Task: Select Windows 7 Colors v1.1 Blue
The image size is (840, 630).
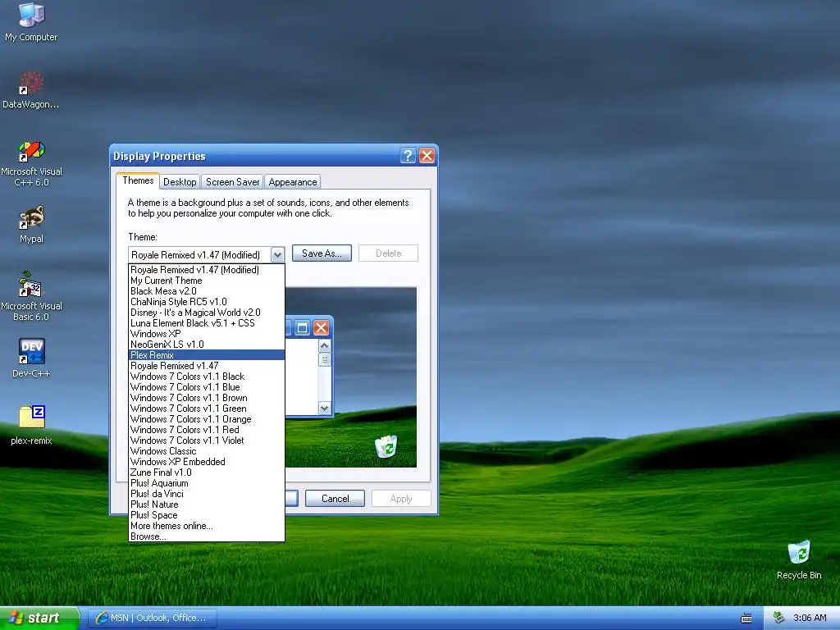Action: click(207, 387)
